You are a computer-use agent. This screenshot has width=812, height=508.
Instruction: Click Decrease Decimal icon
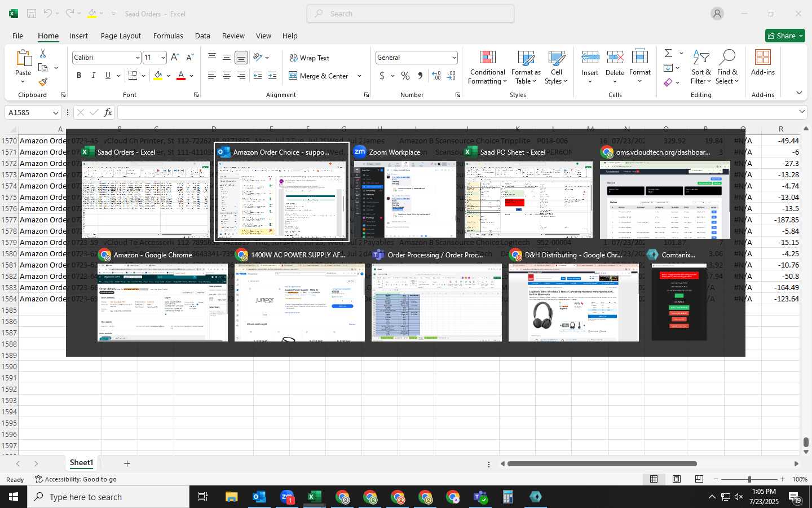(x=451, y=76)
